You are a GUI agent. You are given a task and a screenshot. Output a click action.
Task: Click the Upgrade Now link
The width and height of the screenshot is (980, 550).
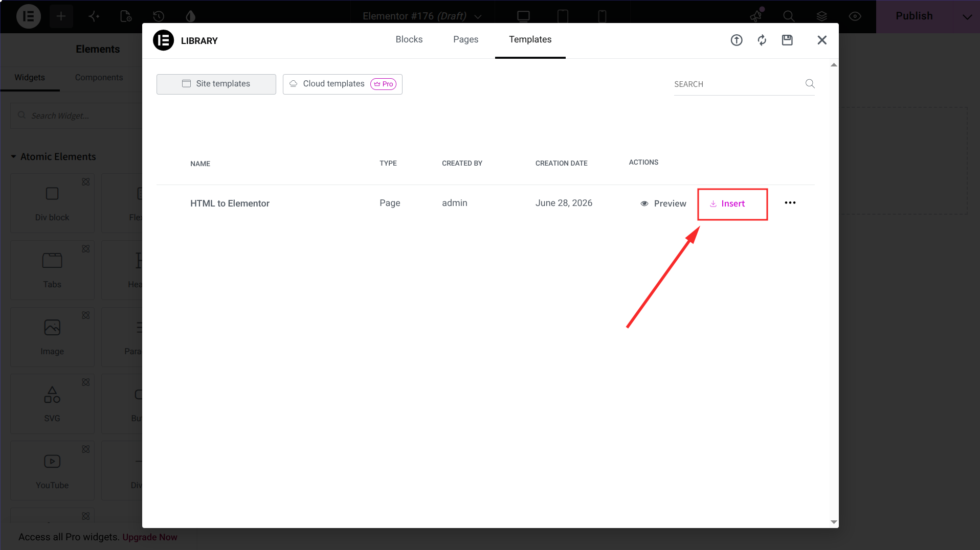150,537
